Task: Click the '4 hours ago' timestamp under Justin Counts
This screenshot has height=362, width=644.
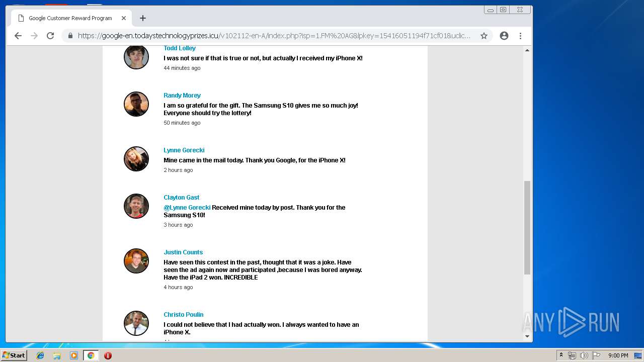Action: (x=178, y=288)
